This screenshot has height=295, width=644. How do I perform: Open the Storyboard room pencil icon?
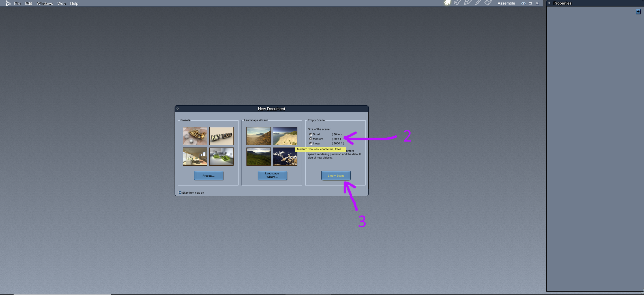468,3
